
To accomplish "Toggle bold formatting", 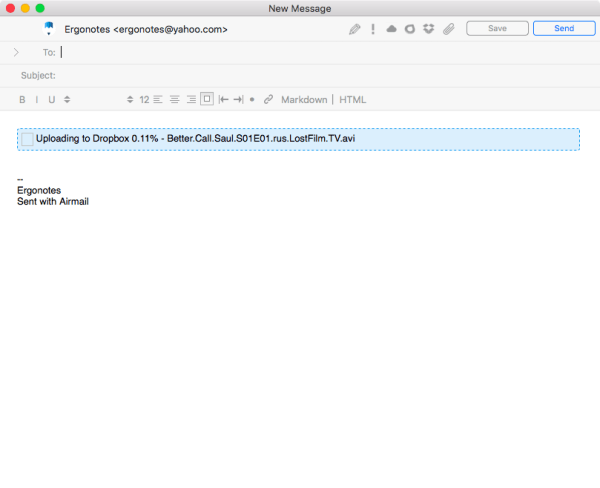I will tap(22, 100).
